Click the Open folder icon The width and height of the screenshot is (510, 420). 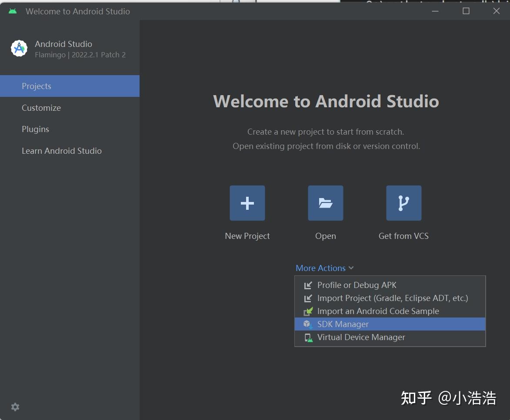325,202
